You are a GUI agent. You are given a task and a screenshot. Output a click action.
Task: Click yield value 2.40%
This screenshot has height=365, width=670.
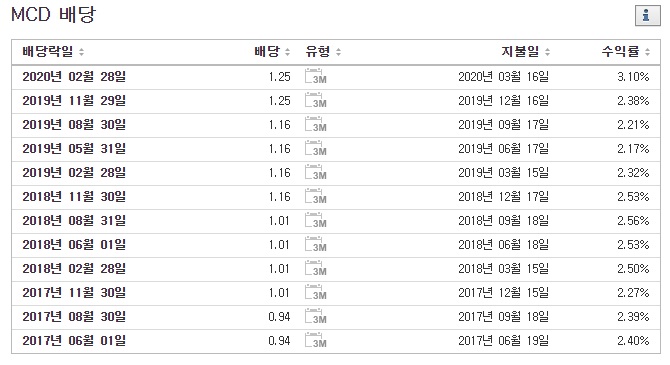633,340
